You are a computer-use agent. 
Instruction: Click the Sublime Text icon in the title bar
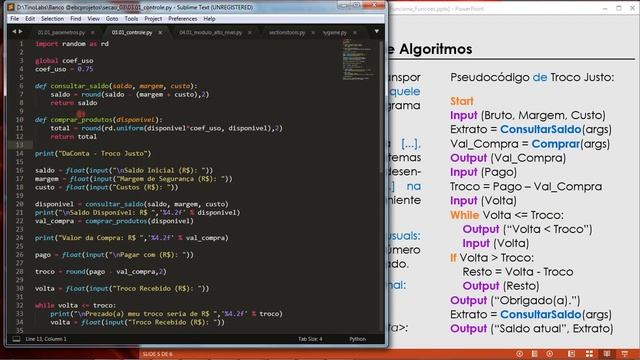click(x=11, y=7)
